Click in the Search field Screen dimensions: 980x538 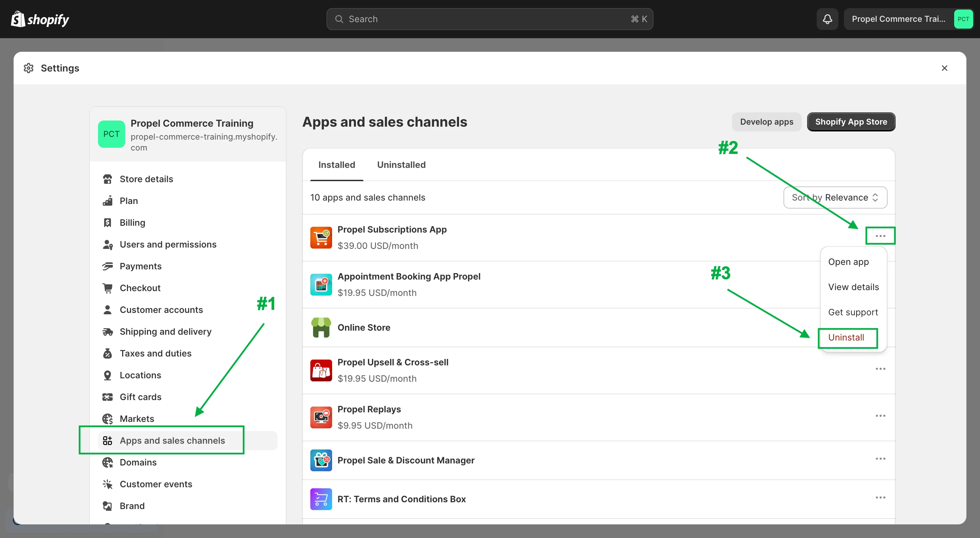490,19
